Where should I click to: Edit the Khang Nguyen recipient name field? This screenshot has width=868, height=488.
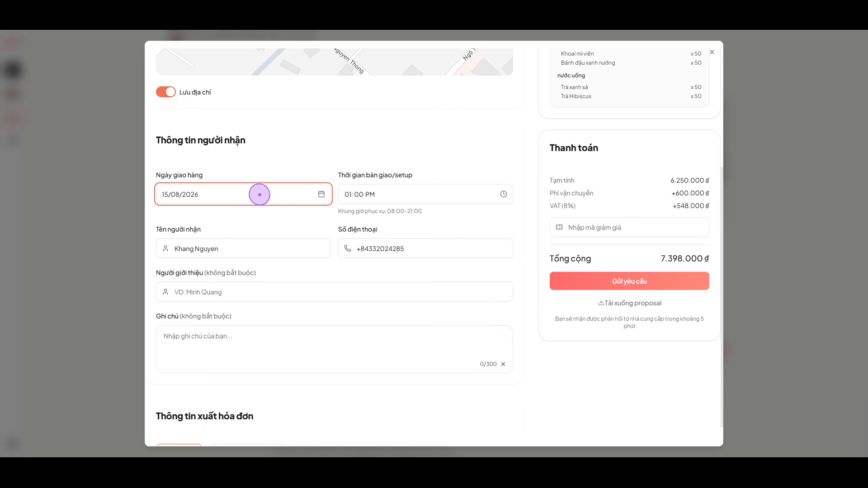[243, 249]
